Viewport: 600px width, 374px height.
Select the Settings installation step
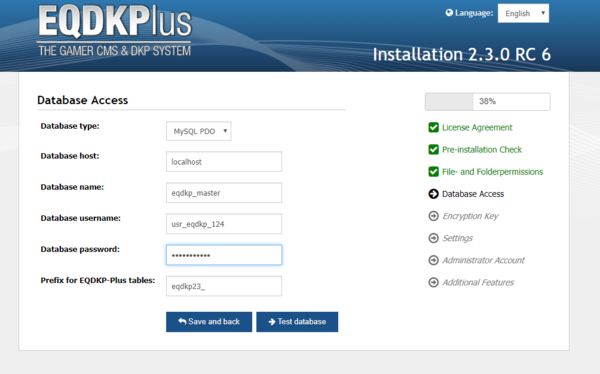[x=457, y=238]
